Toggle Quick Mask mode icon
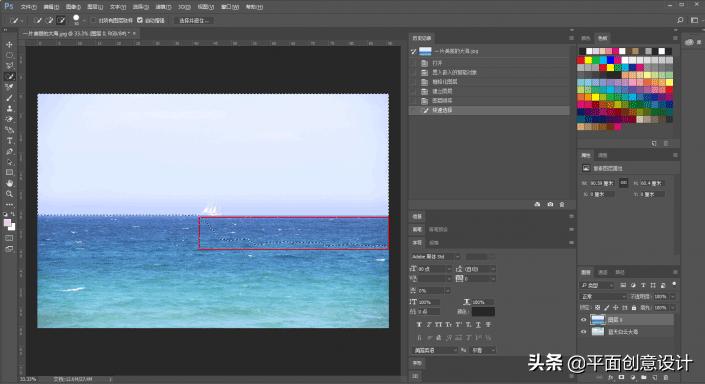The height and width of the screenshot is (384, 705). pyautogui.click(x=9, y=238)
